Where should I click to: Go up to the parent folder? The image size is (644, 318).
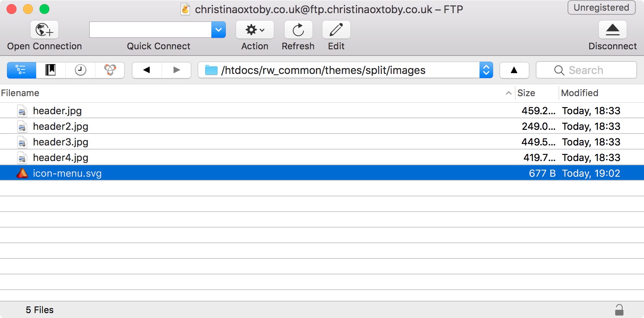pyautogui.click(x=514, y=70)
